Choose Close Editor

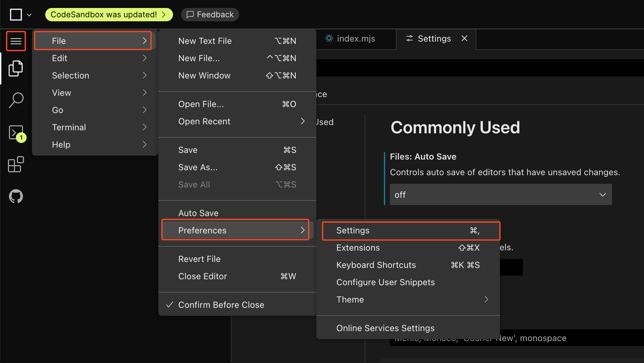pyautogui.click(x=237, y=276)
